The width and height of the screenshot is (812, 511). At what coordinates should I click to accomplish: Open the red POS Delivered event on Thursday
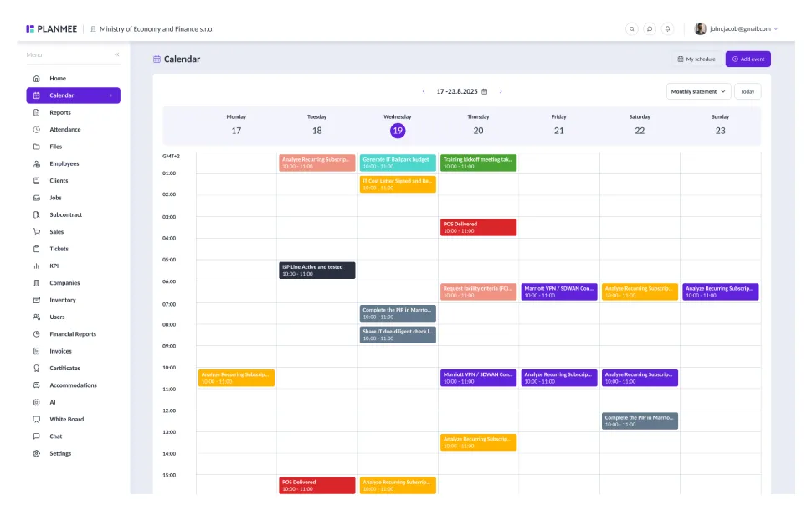point(478,228)
